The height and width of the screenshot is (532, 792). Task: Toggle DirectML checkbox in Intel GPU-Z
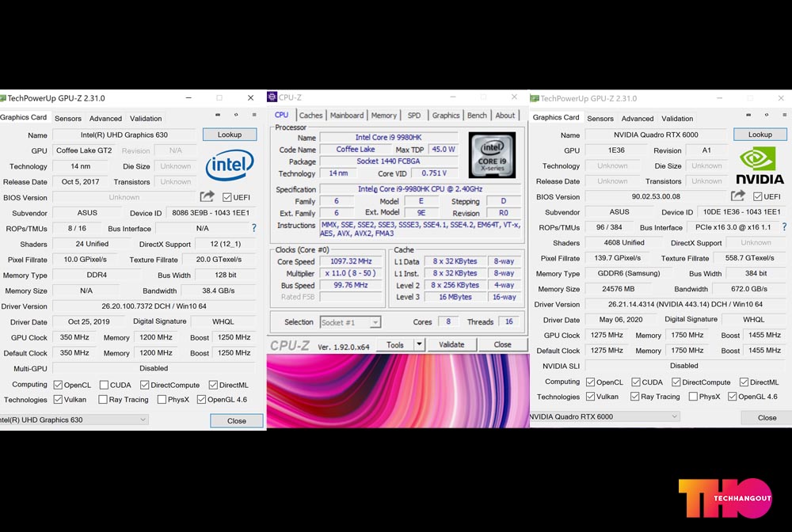click(213, 385)
